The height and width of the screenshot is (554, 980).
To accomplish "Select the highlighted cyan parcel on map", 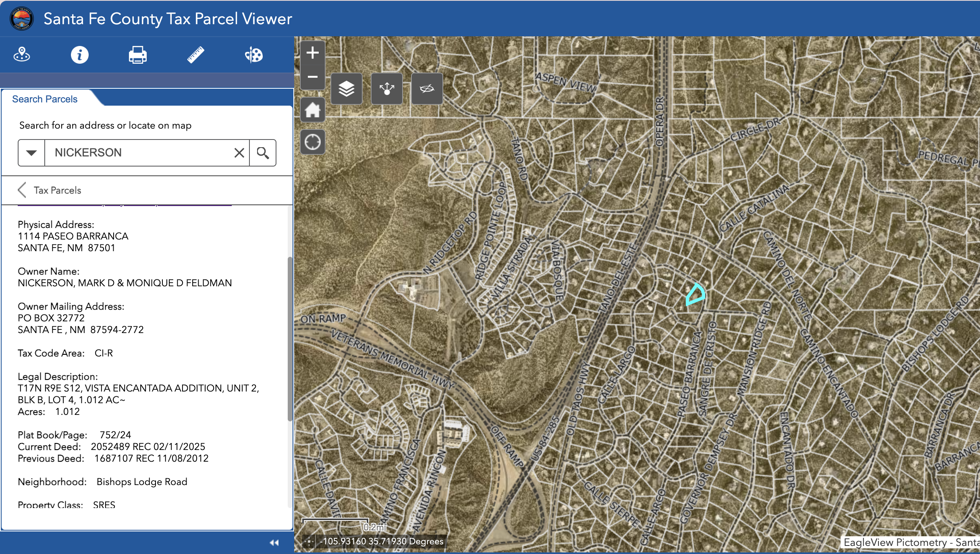I will click(696, 294).
